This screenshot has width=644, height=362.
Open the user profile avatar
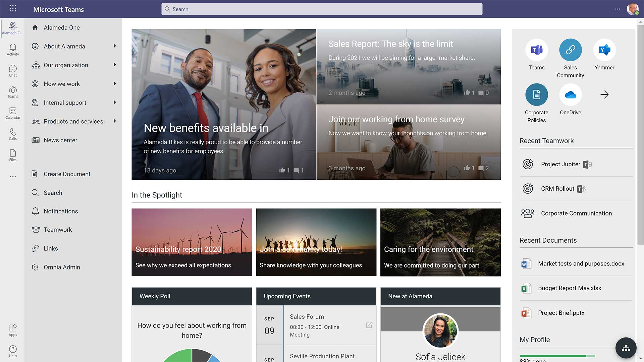pyautogui.click(x=633, y=9)
